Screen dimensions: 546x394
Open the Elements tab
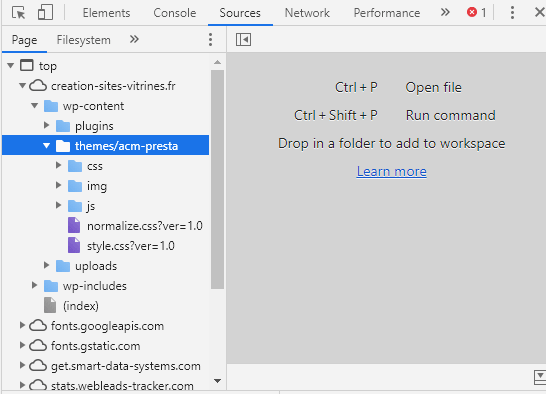[x=106, y=13]
